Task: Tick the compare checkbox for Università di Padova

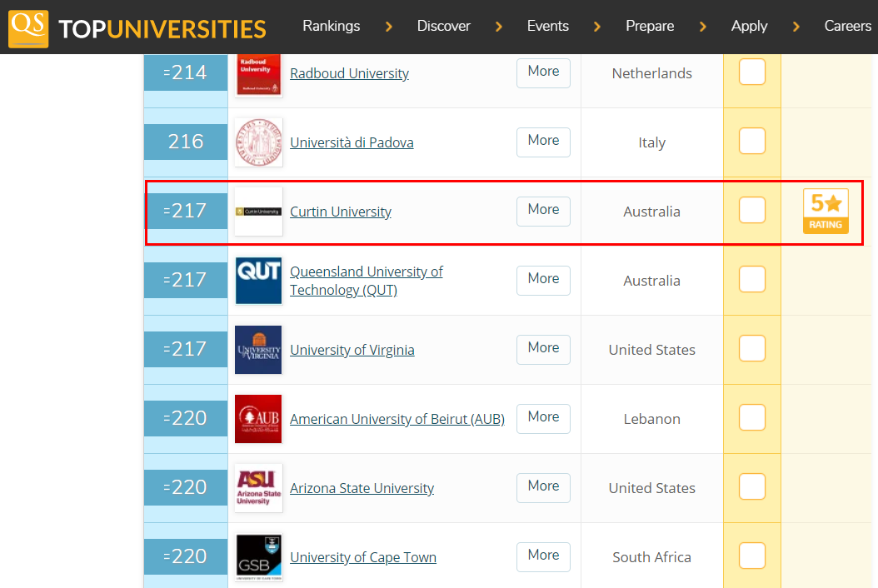Action: point(752,141)
